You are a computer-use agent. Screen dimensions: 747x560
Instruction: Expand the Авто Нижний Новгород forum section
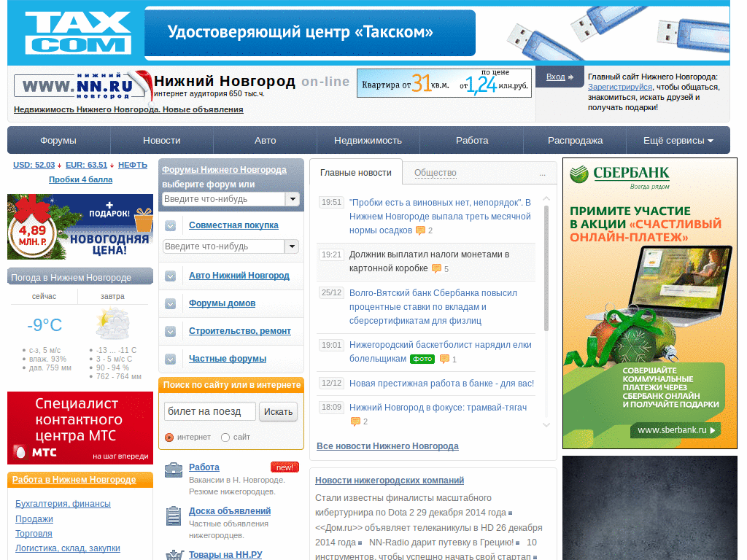[x=171, y=276]
